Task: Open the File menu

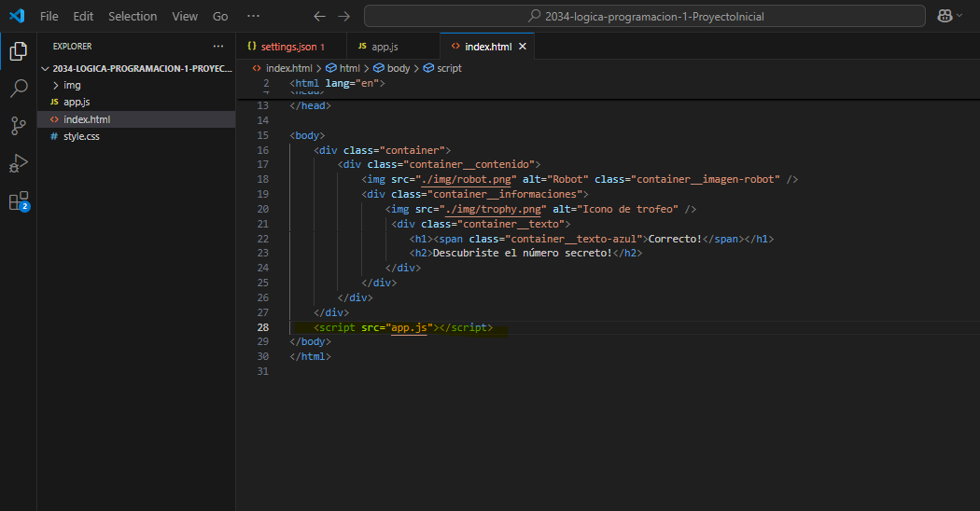Action: [49, 16]
